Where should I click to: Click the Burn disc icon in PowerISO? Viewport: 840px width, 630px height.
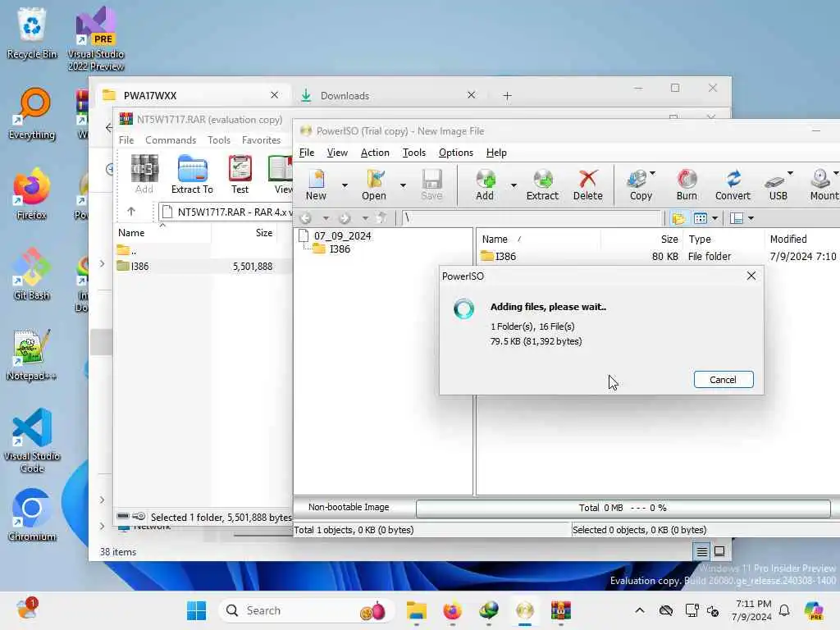(x=687, y=185)
